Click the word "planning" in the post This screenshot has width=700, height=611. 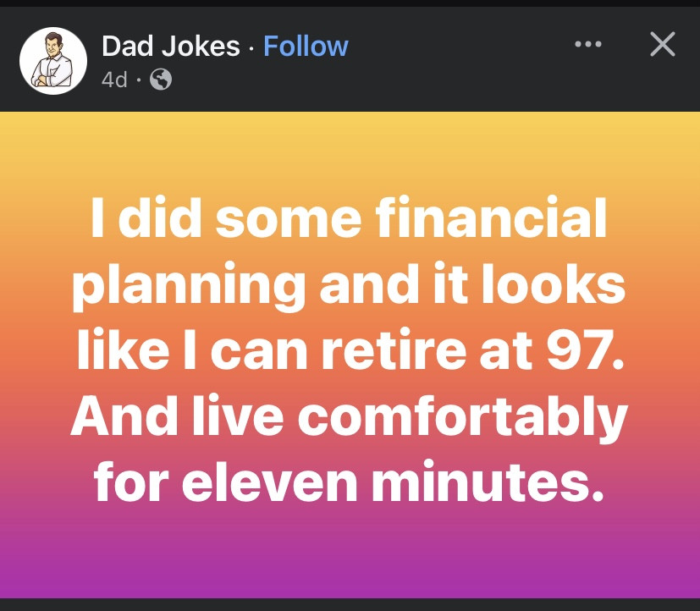(x=190, y=286)
